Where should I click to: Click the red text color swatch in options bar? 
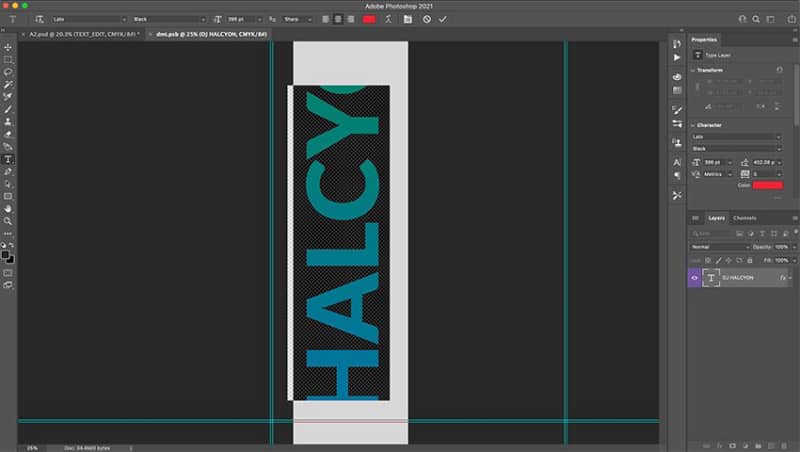(x=369, y=19)
